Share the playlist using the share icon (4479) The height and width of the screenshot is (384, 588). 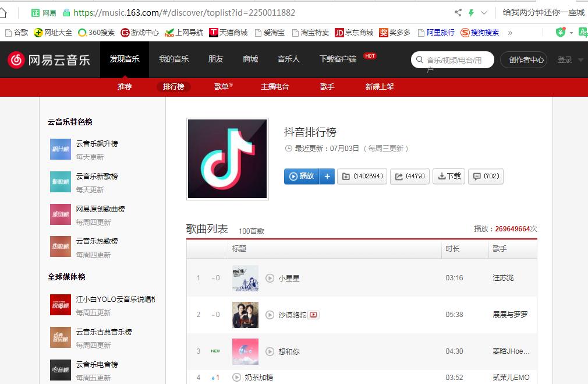(x=409, y=177)
